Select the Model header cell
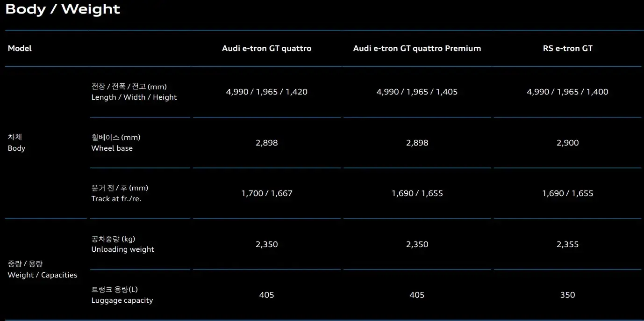The height and width of the screenshot is (321, 644). [20, 48]
